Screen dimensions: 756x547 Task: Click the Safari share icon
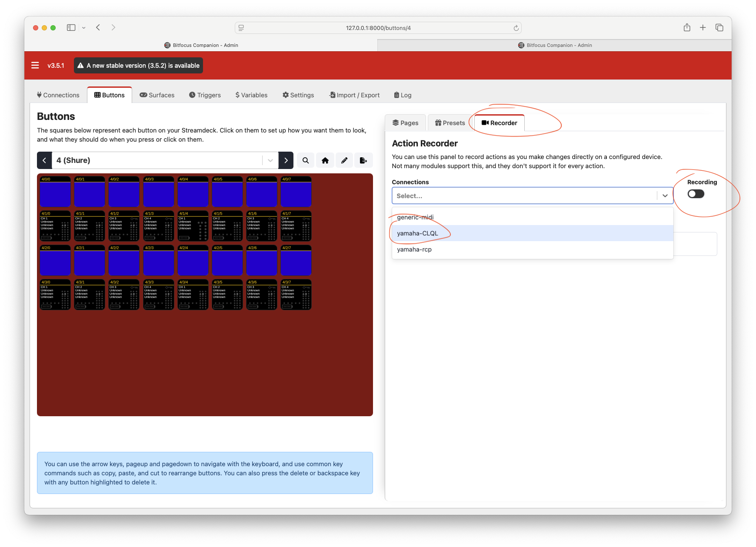pyautogui.click(x=687, y=27)
